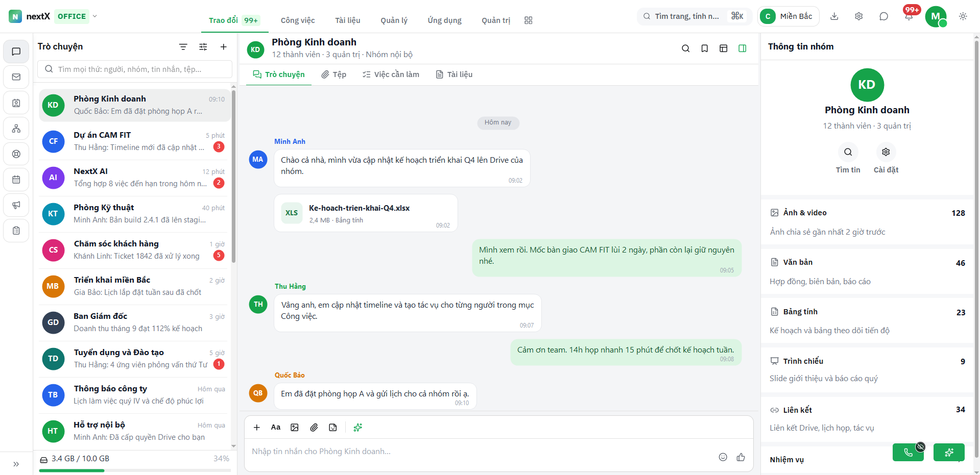
Task: Expand Liên kết section
Action: point(867,419)
